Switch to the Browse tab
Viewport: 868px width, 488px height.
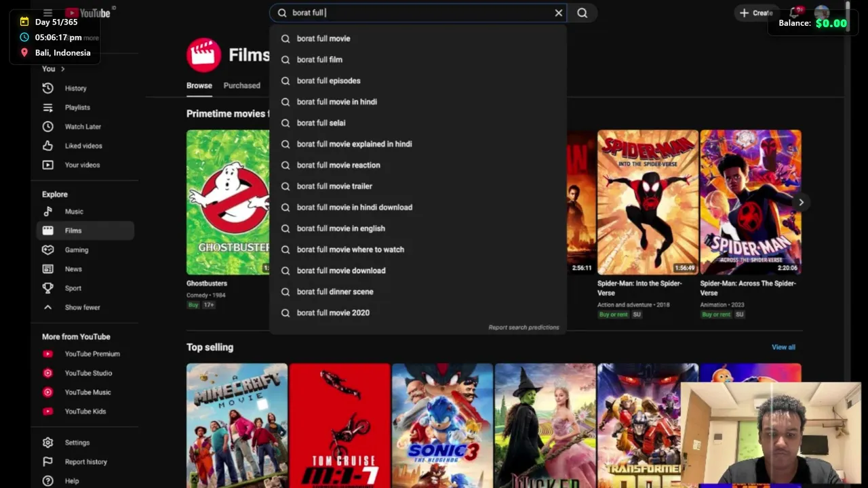tap(199, 85)
